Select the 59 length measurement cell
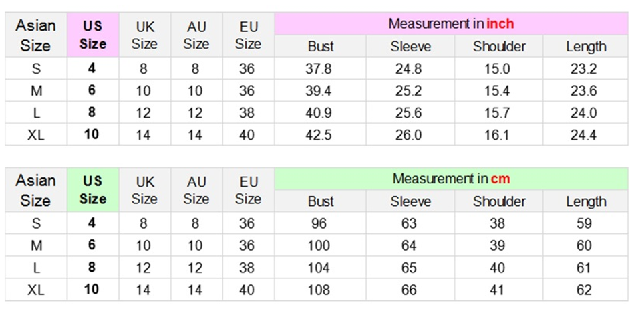Viewport: 644px width, 313px height. (x=584, y=223)
